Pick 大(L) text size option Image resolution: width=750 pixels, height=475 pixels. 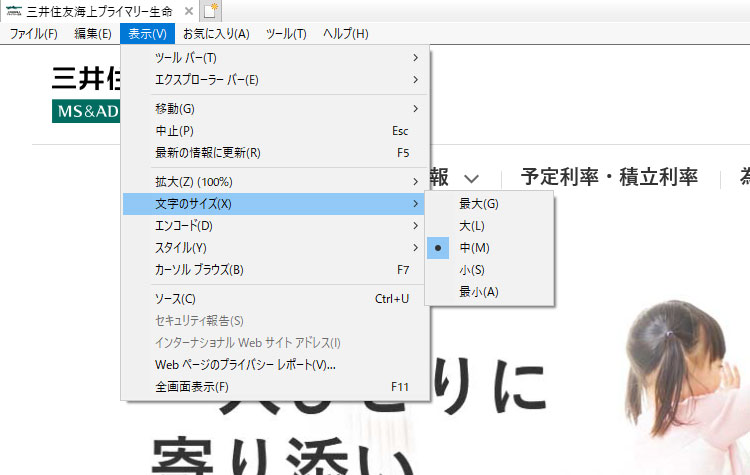pos(472,225)
